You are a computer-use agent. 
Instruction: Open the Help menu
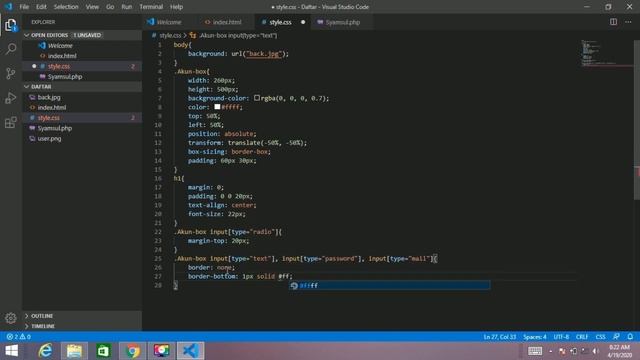[176, 7]
